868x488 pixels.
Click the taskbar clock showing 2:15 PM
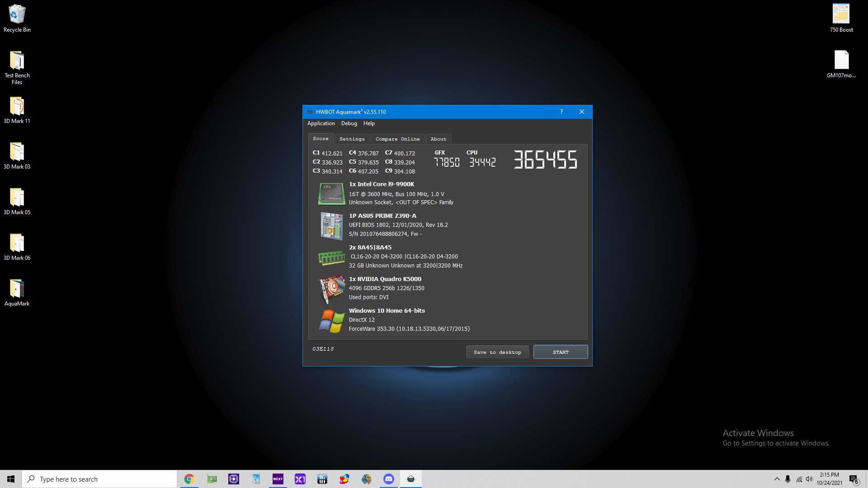click(x=829, y=479)
